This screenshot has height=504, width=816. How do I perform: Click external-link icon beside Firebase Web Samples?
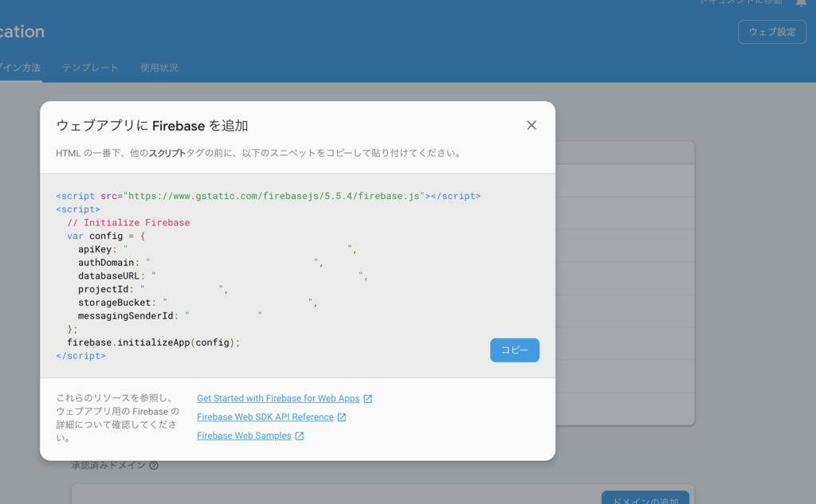[x=300, y=436]
